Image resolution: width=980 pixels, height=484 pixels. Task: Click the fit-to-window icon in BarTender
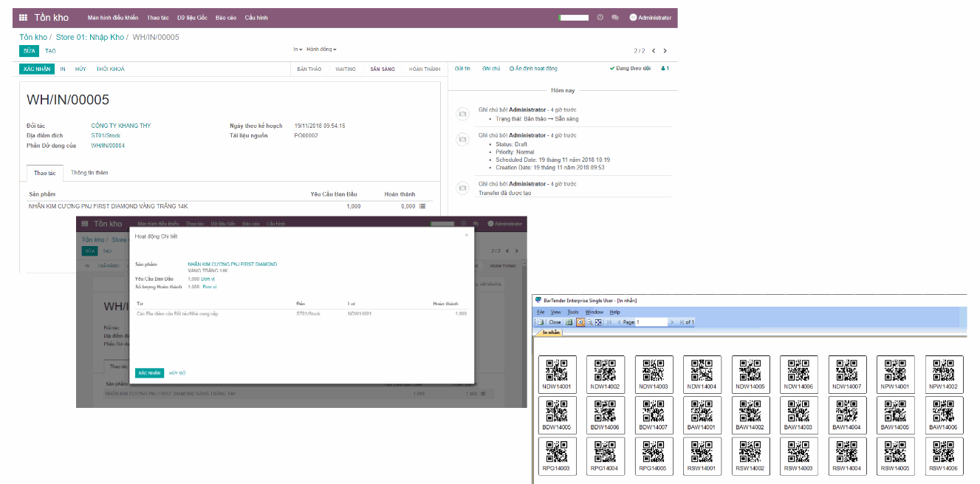click(x=598, y=321)
